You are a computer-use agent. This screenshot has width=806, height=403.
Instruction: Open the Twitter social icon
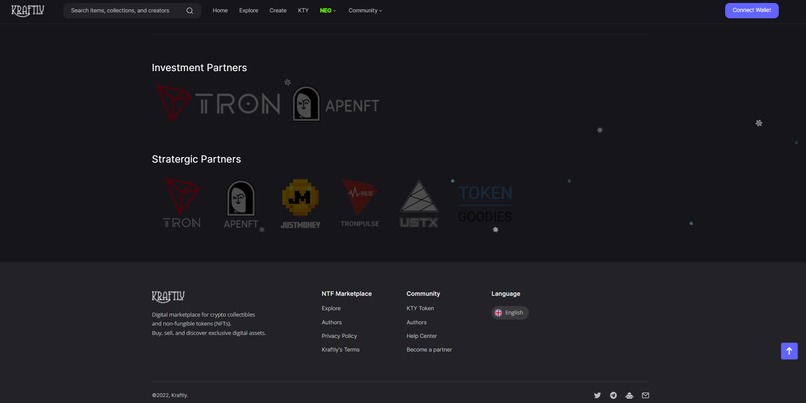597,395
